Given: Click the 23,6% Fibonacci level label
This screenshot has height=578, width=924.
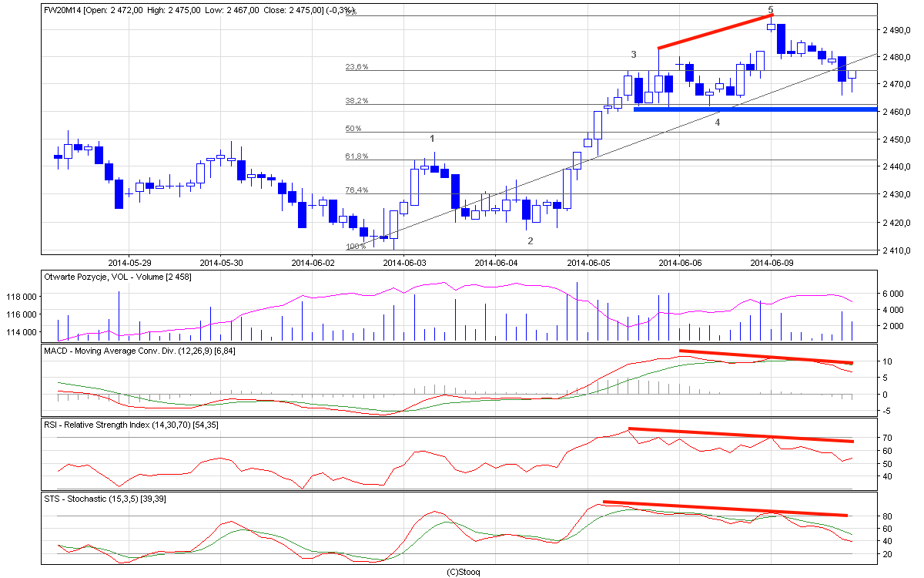Looking at the screenshot, I should (357, 67).
